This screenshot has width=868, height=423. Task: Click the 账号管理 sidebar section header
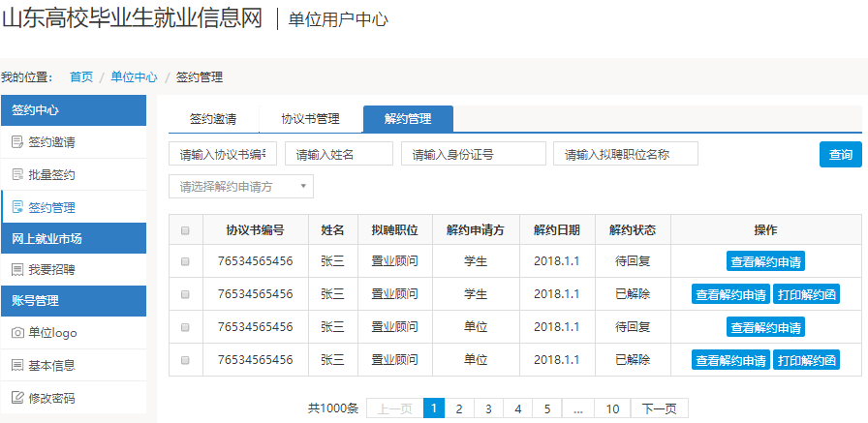coord(74,301)
